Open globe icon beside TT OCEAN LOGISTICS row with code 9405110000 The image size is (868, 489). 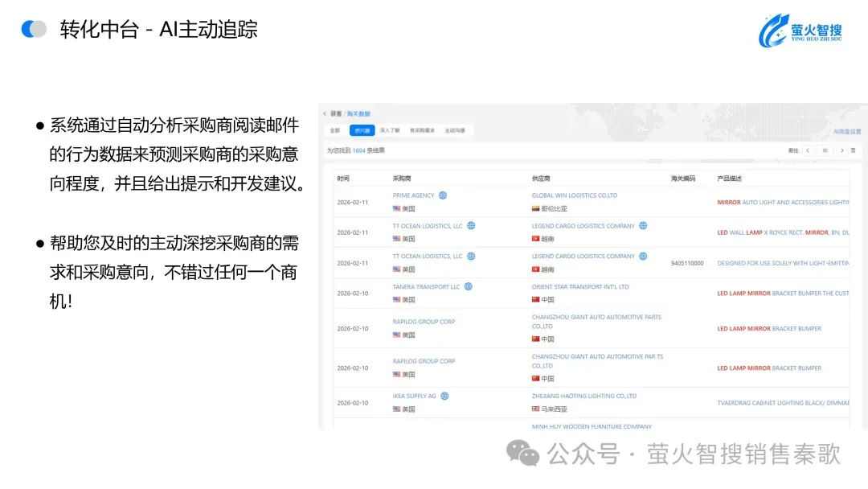pos(471,257)
